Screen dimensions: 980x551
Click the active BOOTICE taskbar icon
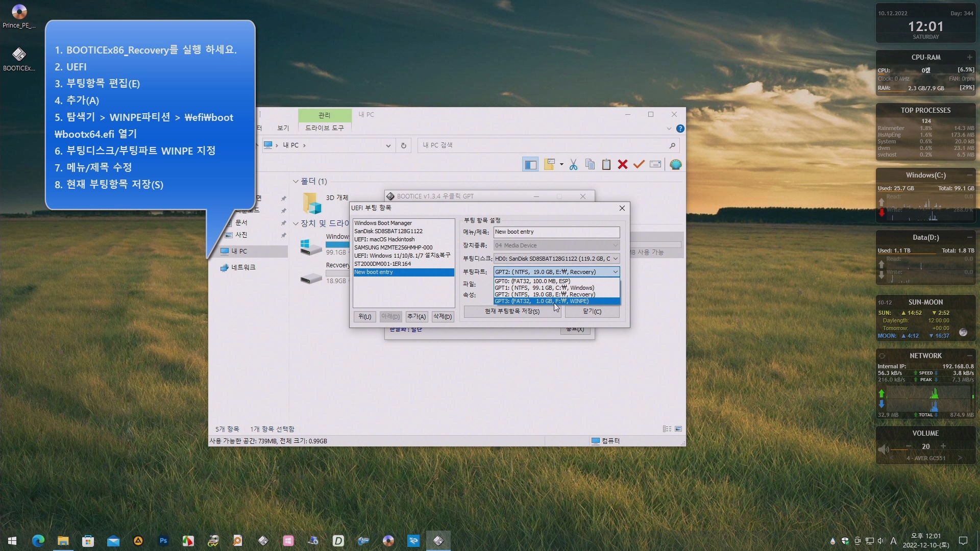click(438, 541)
